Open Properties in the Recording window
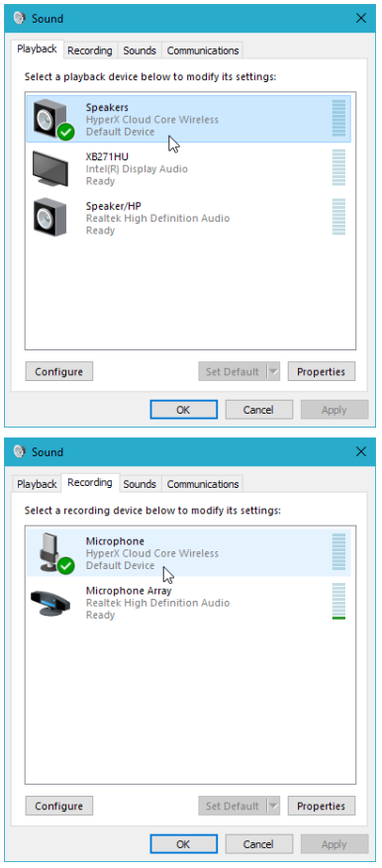The height and width of the screenshot is (868, 382). pyautogui.click(x=321, y=806)
